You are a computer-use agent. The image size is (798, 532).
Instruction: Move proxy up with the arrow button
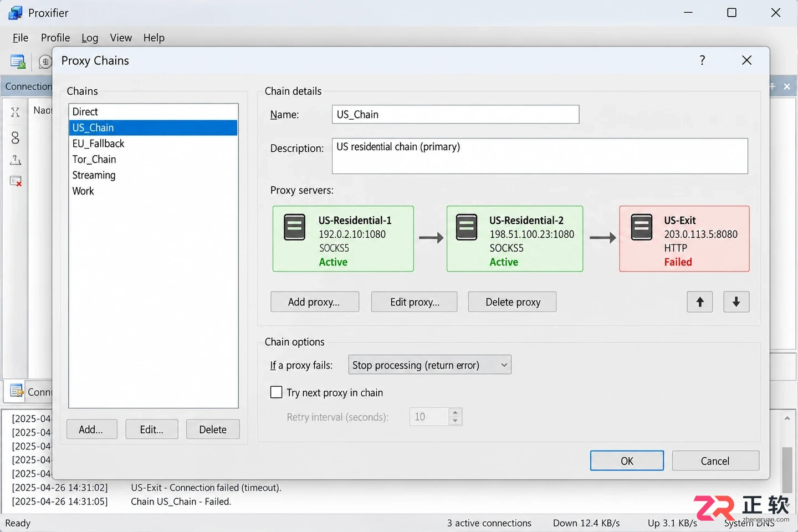[700, 301]
